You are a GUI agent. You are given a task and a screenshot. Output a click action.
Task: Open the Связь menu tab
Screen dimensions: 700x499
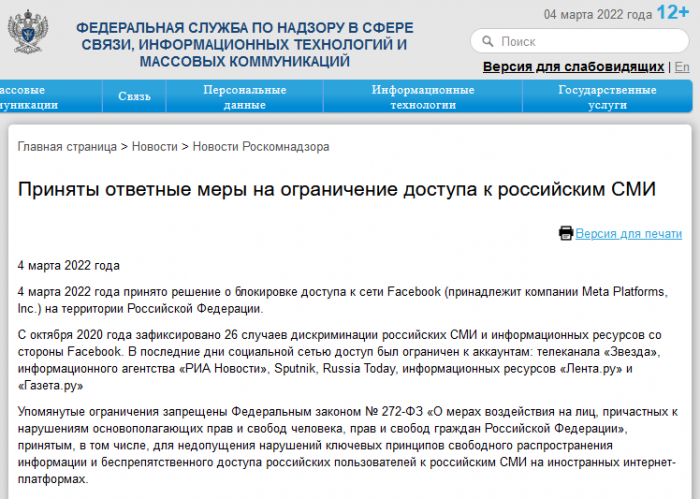134,96
